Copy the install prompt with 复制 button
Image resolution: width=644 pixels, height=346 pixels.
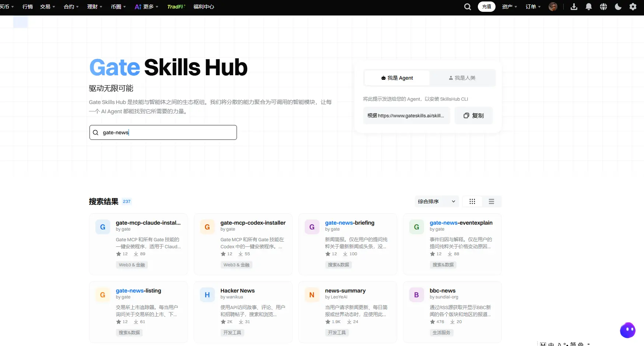[474, 115]
